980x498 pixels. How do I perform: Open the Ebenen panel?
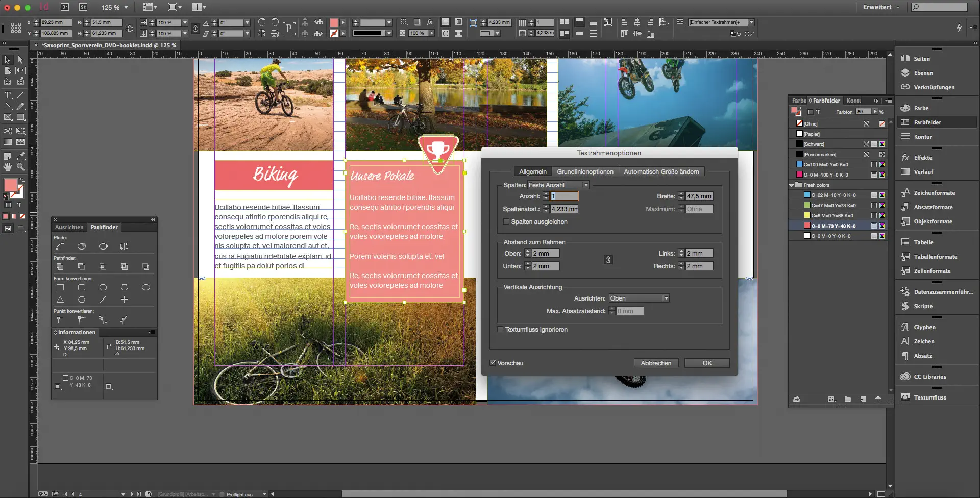coord(923,73)
